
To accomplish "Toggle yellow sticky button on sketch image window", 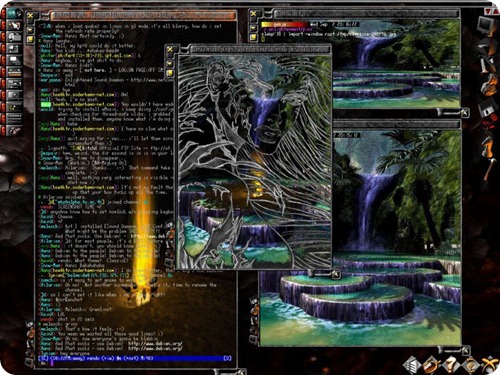I will point(170,73).
